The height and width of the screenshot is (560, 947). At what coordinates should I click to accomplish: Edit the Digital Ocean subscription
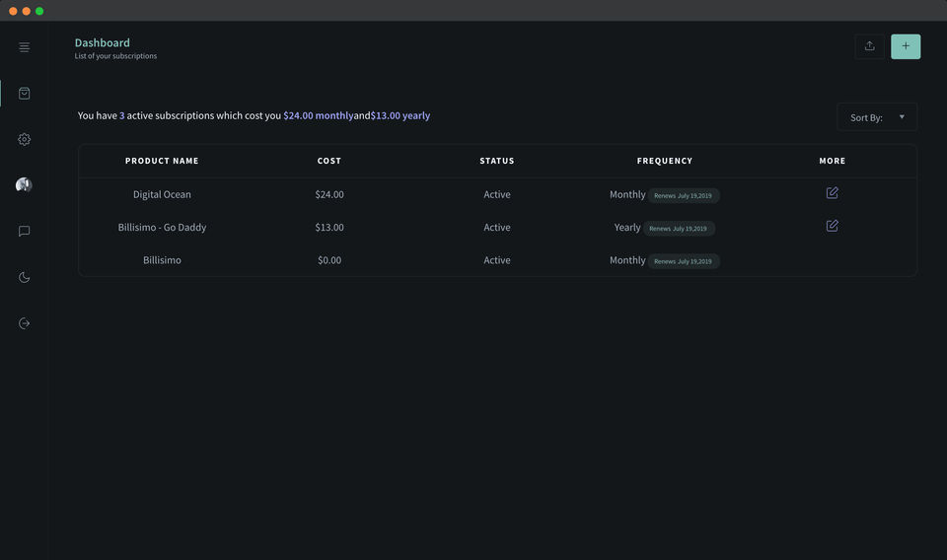point(832,193)
